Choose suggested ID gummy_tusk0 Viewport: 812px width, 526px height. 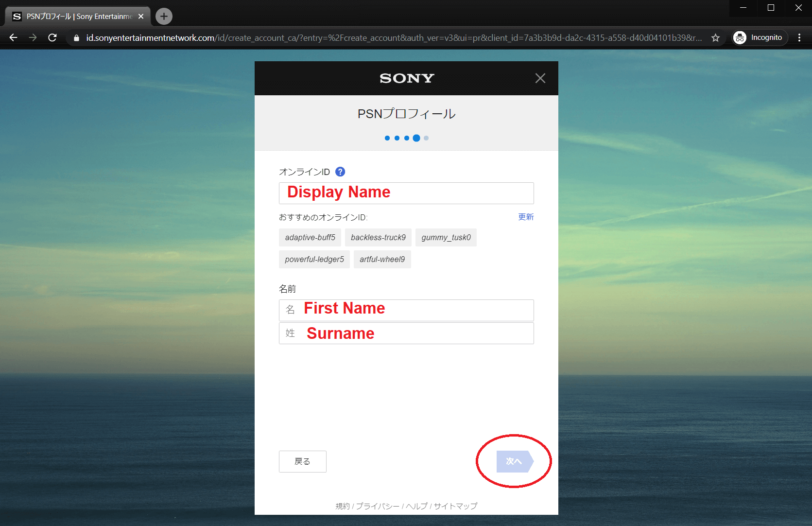pyautogui.click(x=446, y=237)
